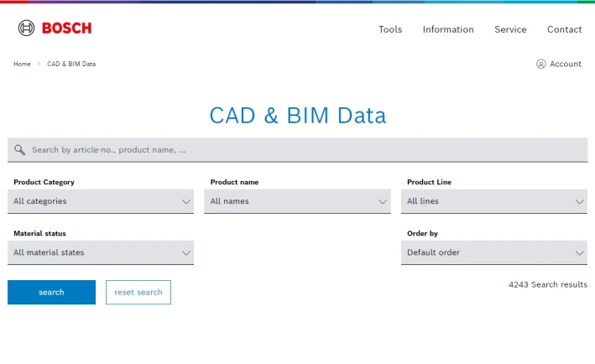Go to Home breadcrumb link

pos(22,64)
